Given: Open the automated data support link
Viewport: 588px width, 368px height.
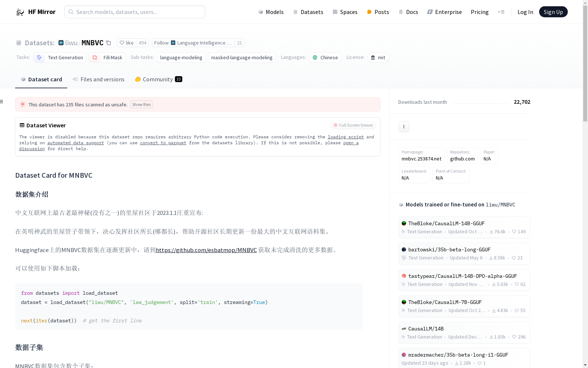Looking at the screenshot, I should click(x=76, y=143).
